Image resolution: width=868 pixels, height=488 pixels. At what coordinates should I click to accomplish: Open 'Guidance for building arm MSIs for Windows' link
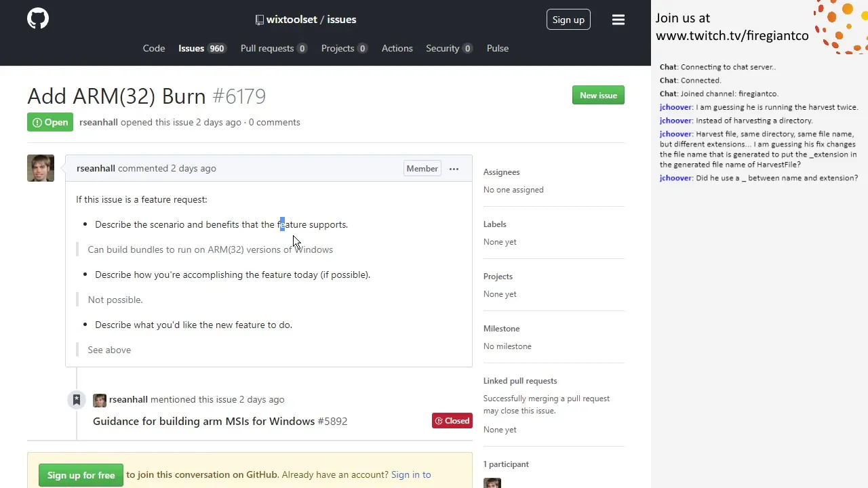pos(204,421)
